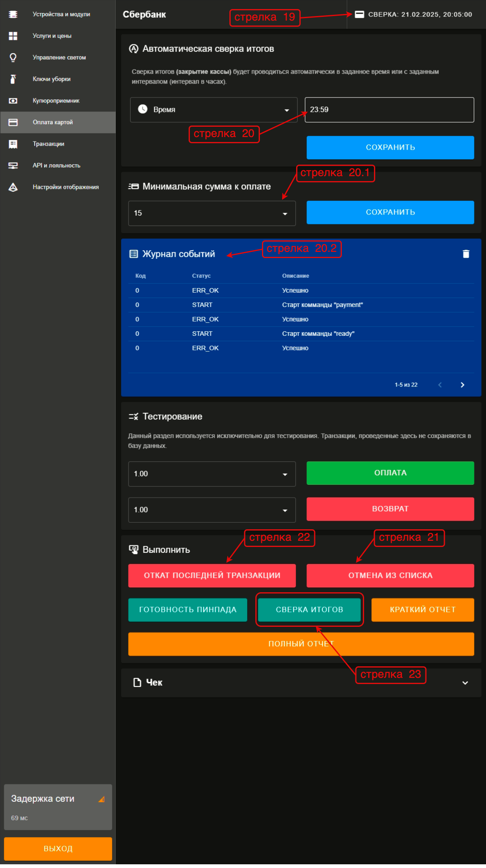Open Ключи уборки menu item

pyautogui.click(x=58, y=79)
